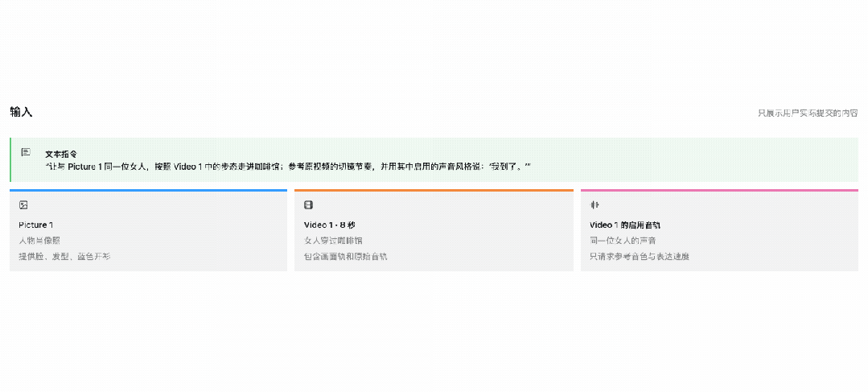Click the blue bar atop Picture 1 card
Screen dimensions: 868x392
point(148,190)
